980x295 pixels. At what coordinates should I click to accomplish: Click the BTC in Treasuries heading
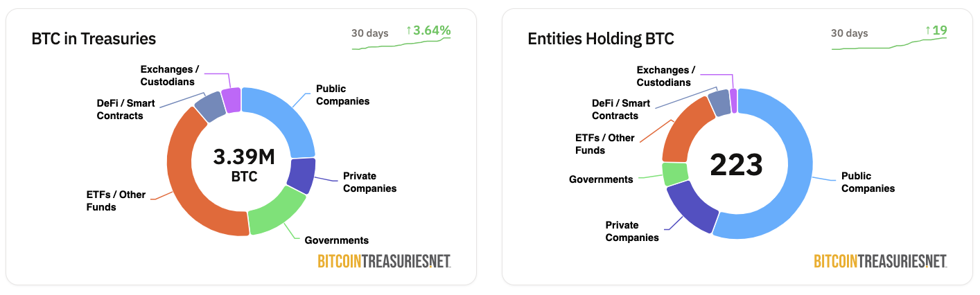[94, 39]
